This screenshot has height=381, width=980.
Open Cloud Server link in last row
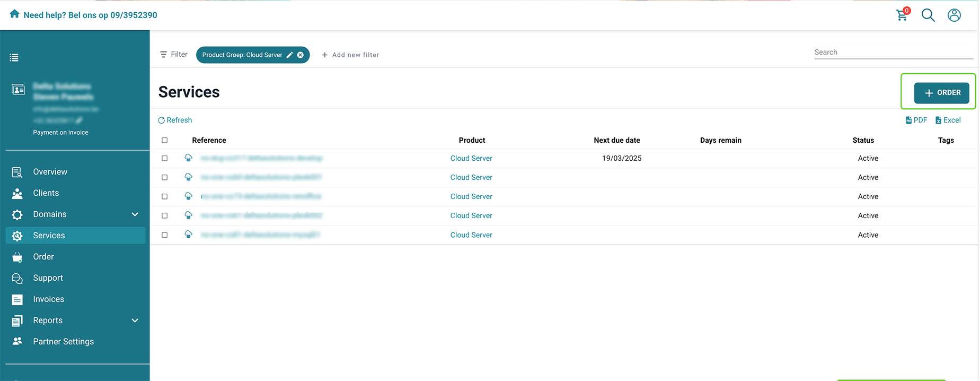click(x=471, y=235)
